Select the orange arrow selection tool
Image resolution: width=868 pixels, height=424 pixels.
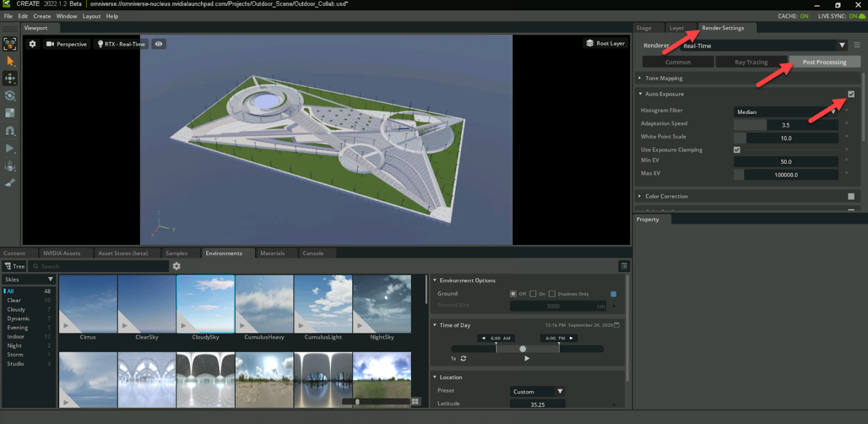10,61
